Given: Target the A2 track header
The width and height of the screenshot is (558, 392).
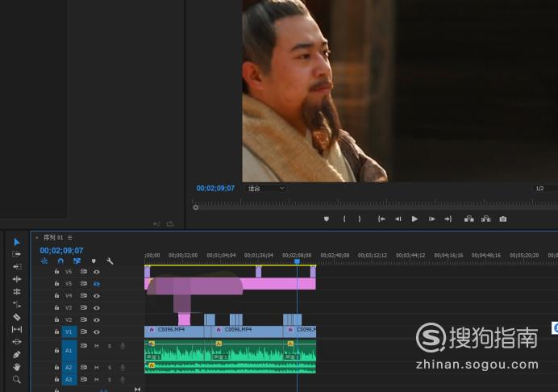Looking at the screenshot, I should pos(69,368).
